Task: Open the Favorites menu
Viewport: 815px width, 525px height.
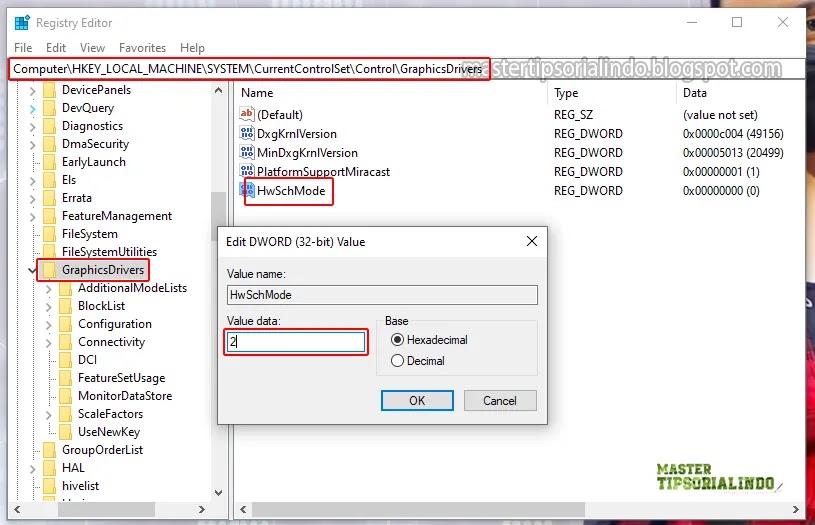Action: (x=142, y=48)
